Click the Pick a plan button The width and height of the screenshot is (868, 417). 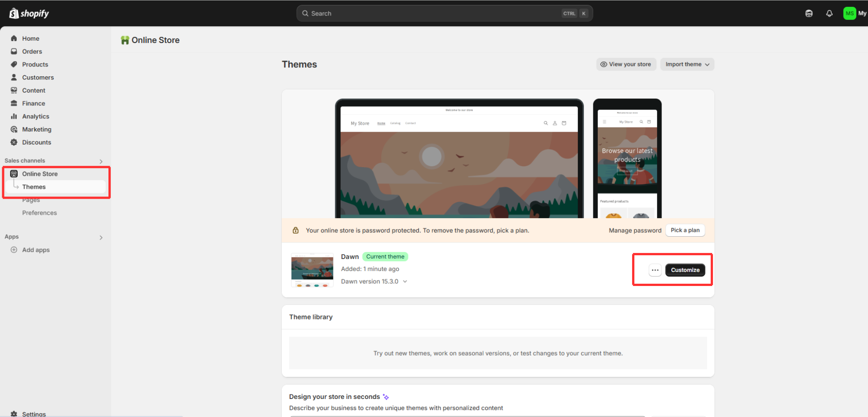[685, 230]
